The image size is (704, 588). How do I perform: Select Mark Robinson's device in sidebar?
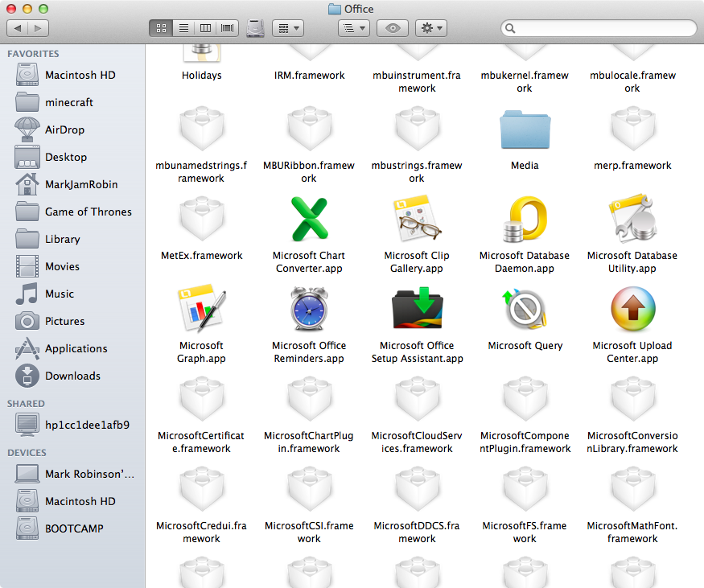72,474
